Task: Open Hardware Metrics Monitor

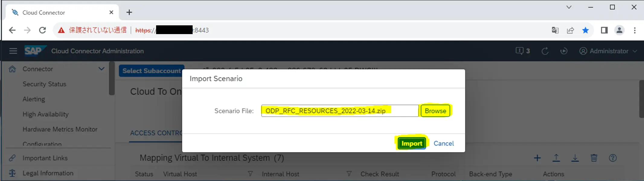Action: click(60, 129)
